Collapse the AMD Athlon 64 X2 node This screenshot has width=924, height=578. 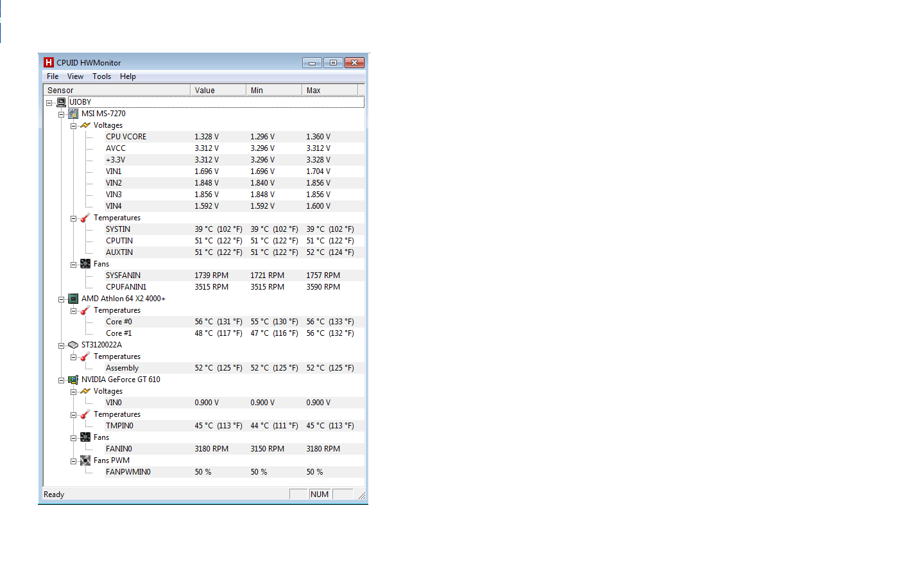tap(61, 299)
